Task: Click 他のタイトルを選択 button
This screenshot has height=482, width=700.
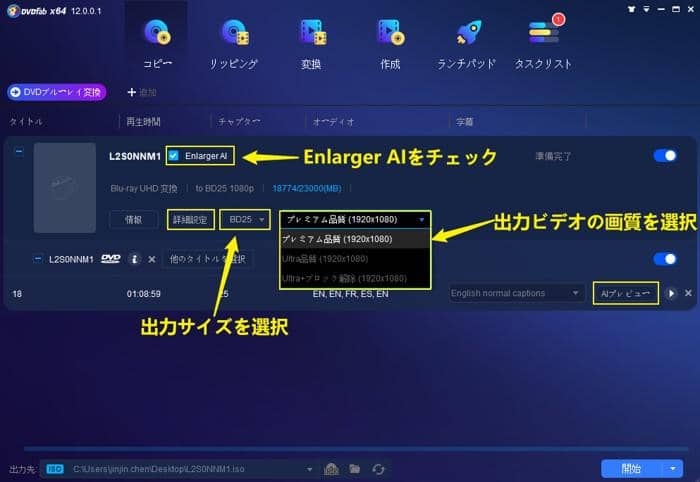Action: [208, 259]
